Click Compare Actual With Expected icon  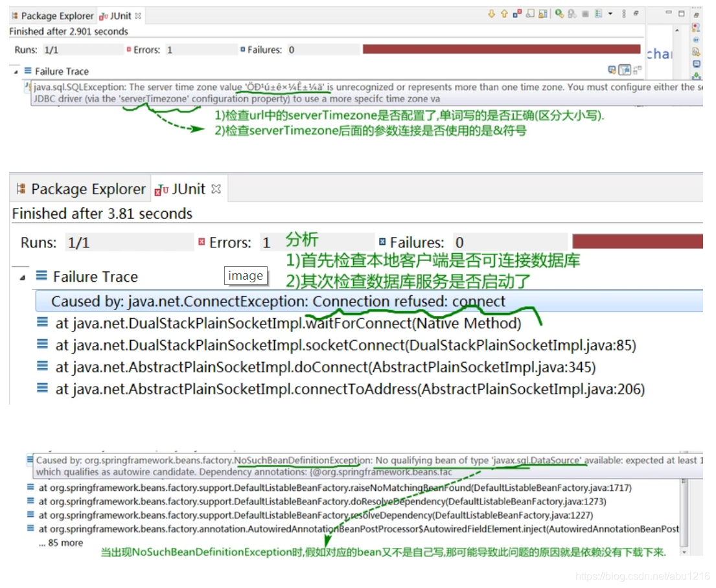point(637,70)
